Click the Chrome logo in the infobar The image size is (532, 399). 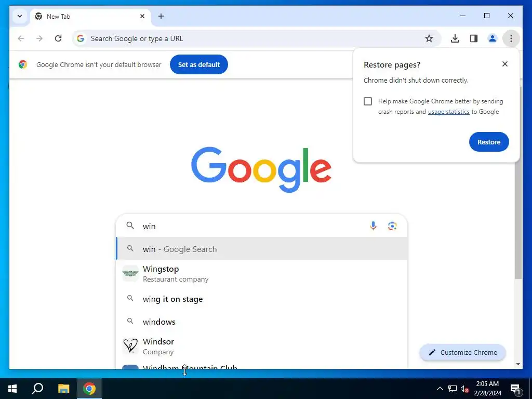point(23,64)
